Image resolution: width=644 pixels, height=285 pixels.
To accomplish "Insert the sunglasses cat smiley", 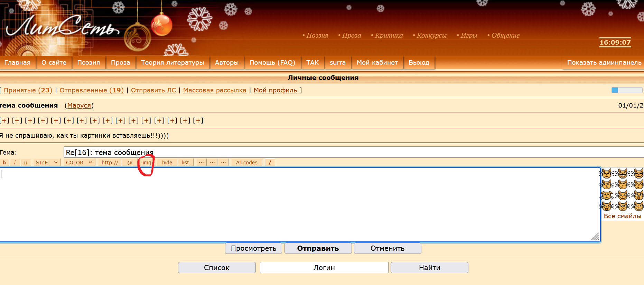I will [638, 174].
